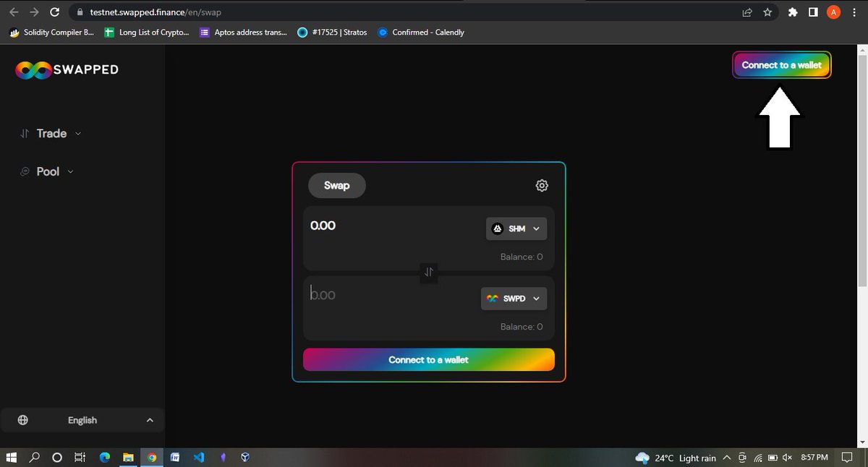Reload the page
The height and width of the screenshot is (467, 868).
(x=54, y=12)
